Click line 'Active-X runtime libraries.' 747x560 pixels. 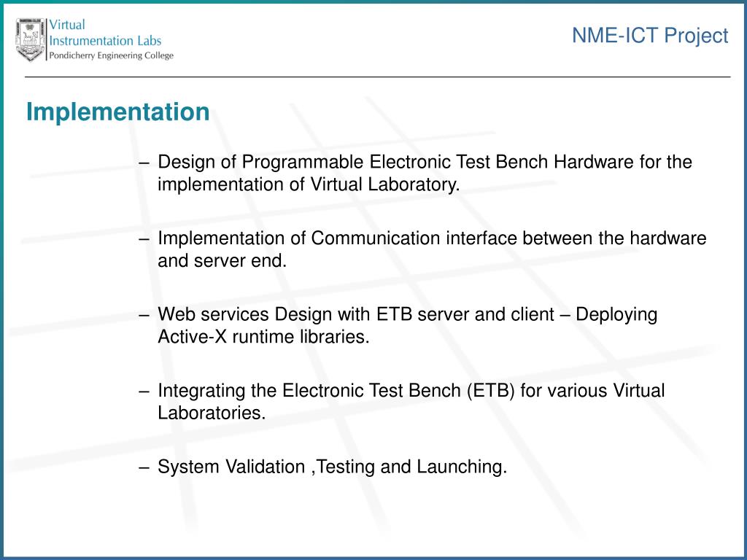click(x=263, y=337)
